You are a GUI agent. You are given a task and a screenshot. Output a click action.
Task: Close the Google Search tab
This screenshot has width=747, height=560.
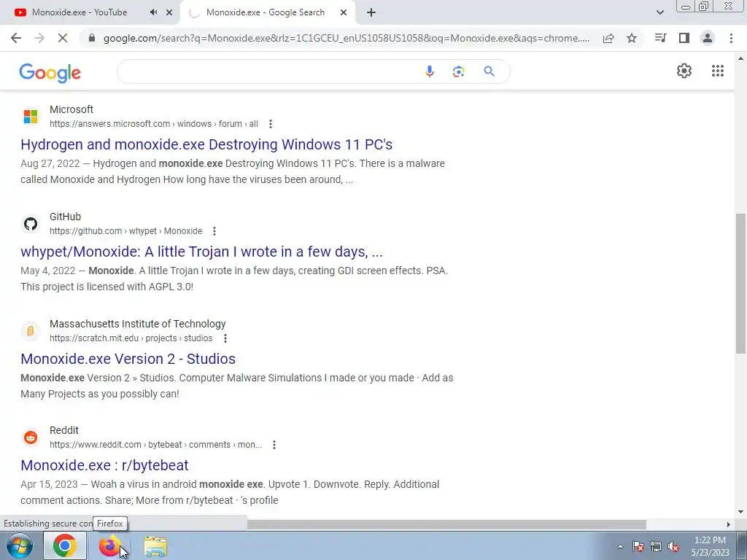[344, 12]
